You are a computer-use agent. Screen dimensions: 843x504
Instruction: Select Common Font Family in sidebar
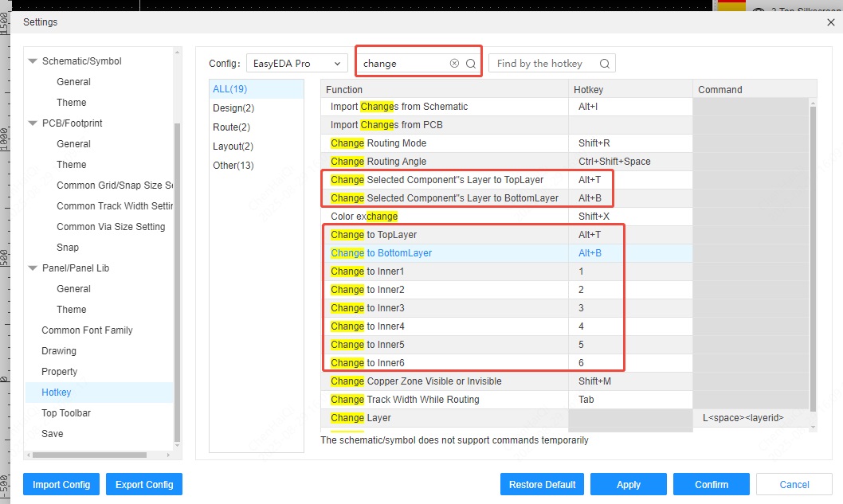87,330
